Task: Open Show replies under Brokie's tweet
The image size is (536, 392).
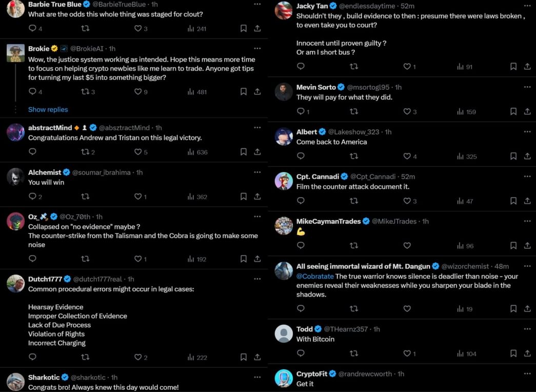Action: (48, 109)
